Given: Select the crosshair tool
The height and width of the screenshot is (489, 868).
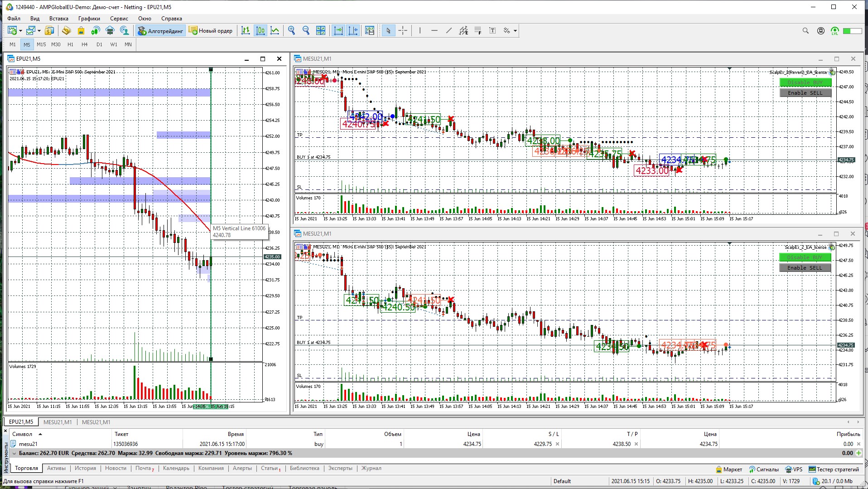Looking at the screenshot, I should (403, 31).
